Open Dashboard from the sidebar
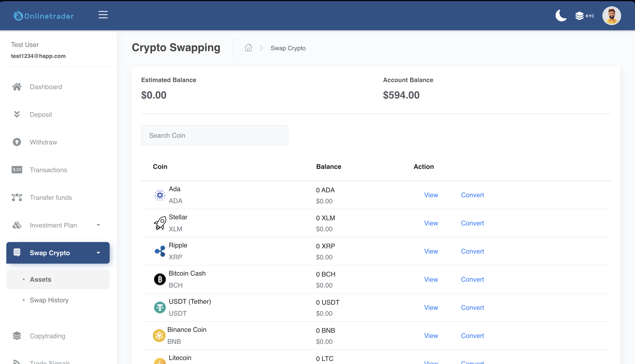 click(46, 87)
